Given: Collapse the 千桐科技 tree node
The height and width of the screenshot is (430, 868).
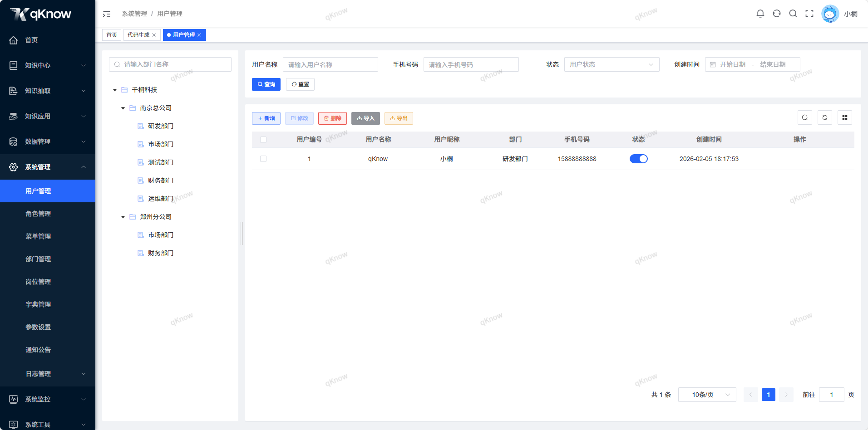Looking at the screenshot, I should [115, 90].
